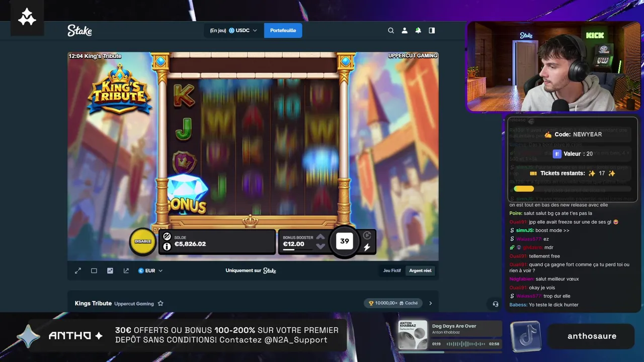Click the 'Kings Tribute' game title
644x362 pixels.
93,304
